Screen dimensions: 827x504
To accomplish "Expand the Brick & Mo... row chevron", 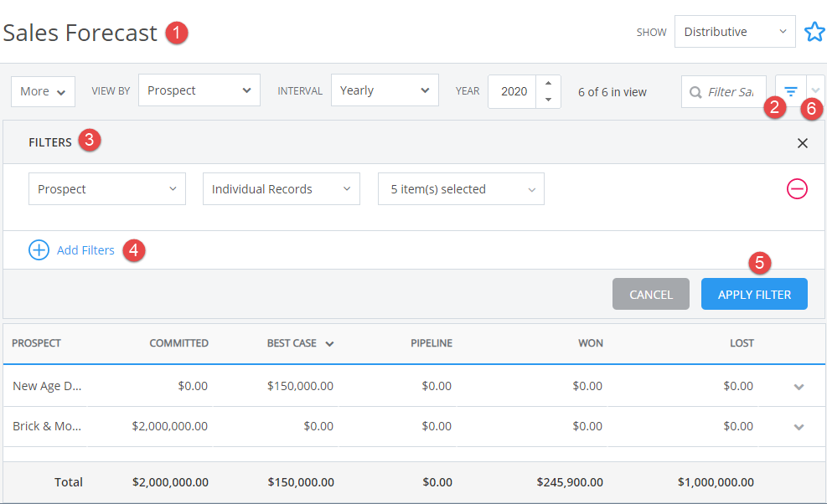I will 799,427.
